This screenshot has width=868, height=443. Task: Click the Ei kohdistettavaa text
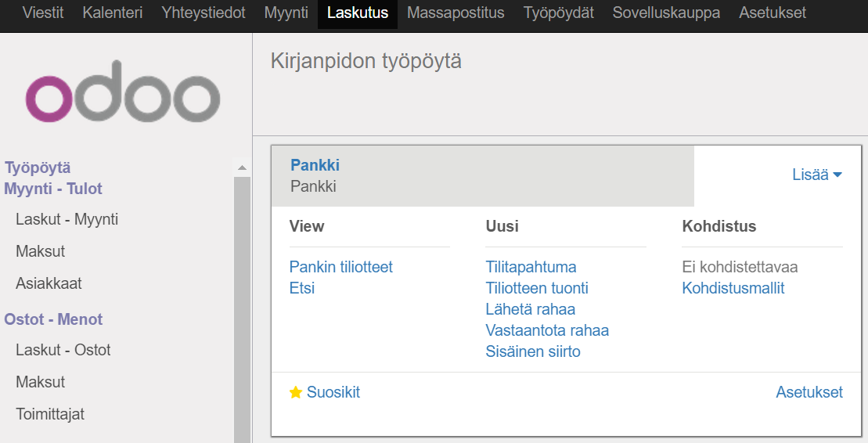(740, 267)
